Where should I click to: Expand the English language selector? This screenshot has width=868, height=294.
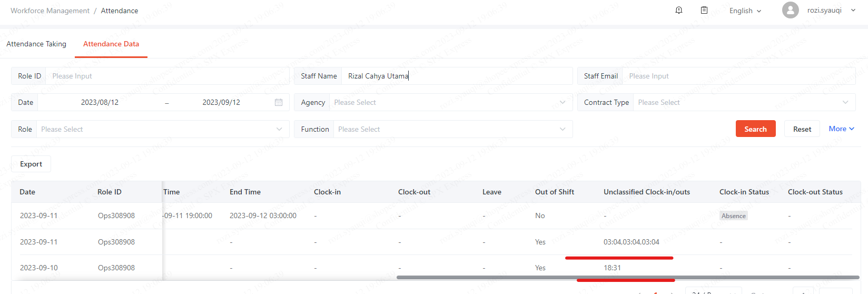pos(745,11)
